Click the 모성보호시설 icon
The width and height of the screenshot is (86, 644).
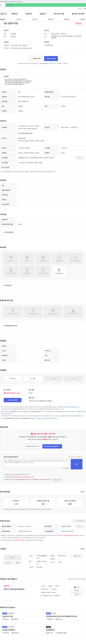[x=43, y=271]
